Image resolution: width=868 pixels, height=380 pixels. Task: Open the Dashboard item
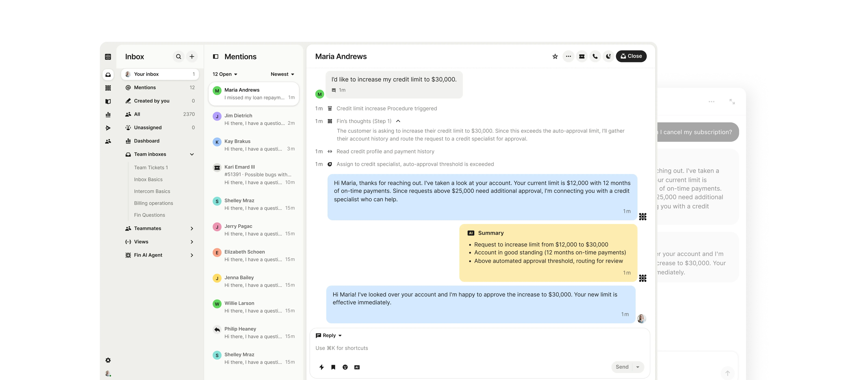tap(160, 141)
